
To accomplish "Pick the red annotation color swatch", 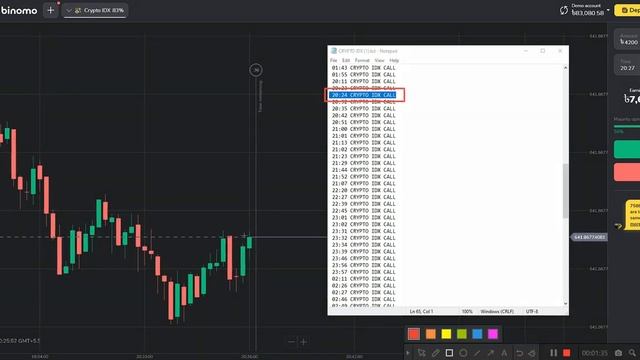I will 413,334.
